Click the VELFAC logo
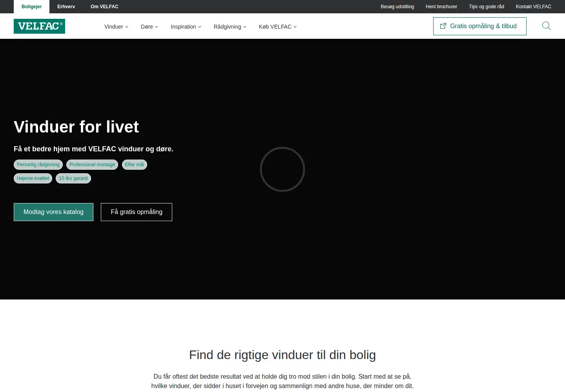Image resolution: width=565 pixels, height=392 pixels. pos(39,26)
